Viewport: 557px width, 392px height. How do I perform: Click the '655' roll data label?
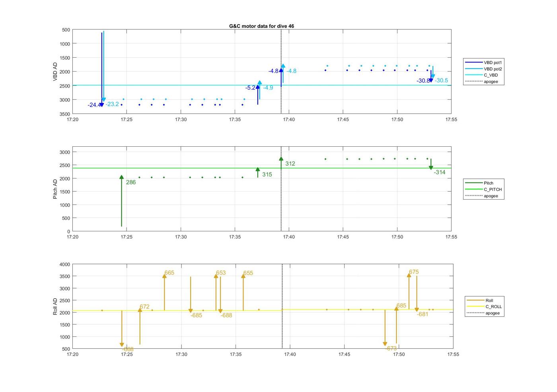click(248, 273)
